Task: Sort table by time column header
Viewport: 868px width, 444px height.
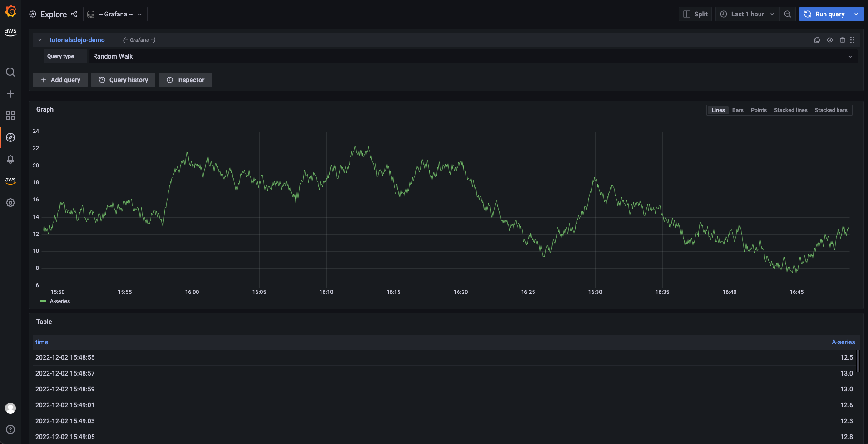Action: click(x=42, y=342)
